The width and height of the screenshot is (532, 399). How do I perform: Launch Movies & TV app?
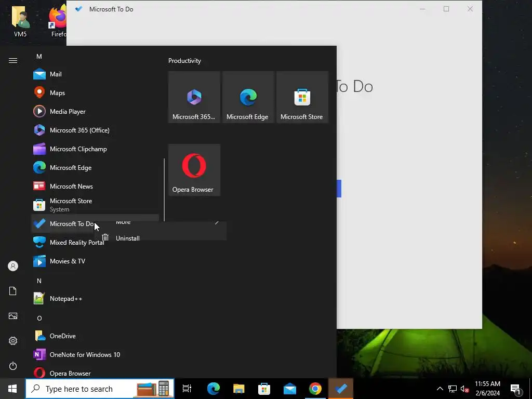click(x=95, y=261)
